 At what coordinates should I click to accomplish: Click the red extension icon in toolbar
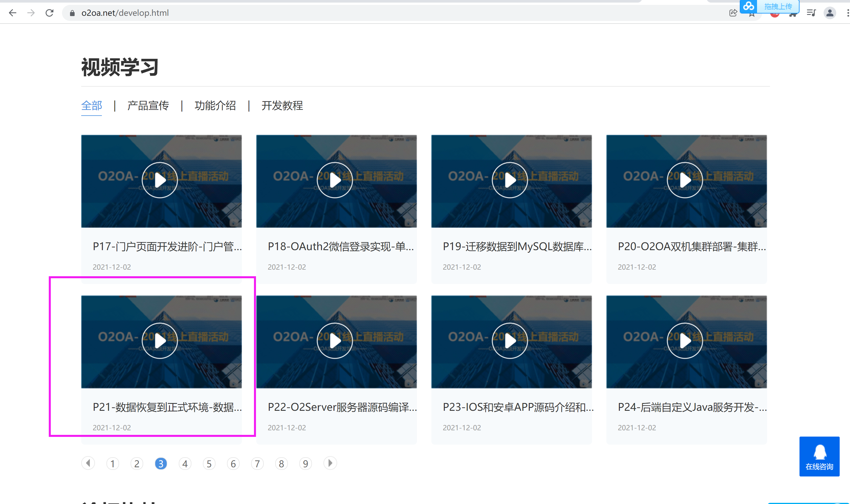click(775, 13)
